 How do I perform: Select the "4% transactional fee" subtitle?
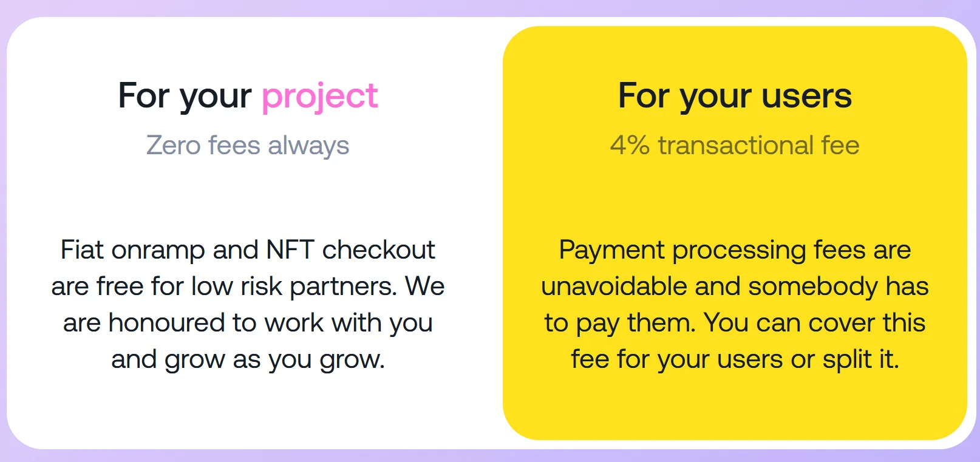(x=735, y=146)
